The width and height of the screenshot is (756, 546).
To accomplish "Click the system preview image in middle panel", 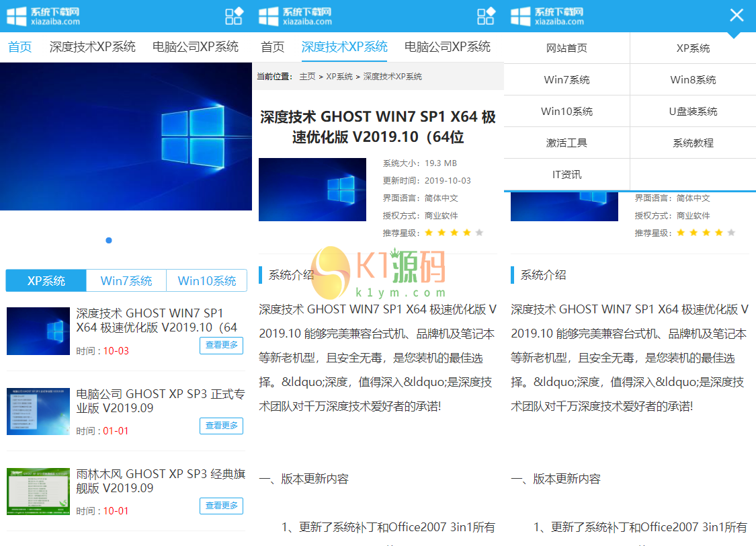I will pyautogui.click(x=312, y=190).
